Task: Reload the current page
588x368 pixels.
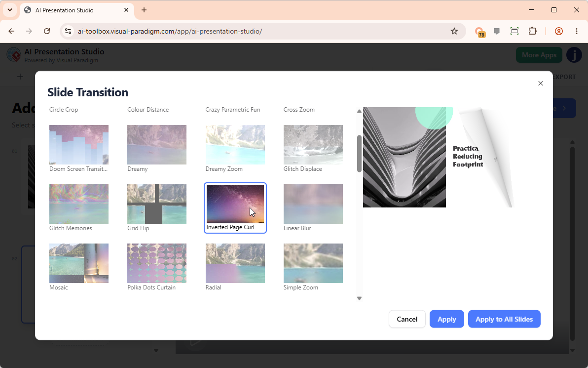Action: pyautogui.click(x=47, y=31)
